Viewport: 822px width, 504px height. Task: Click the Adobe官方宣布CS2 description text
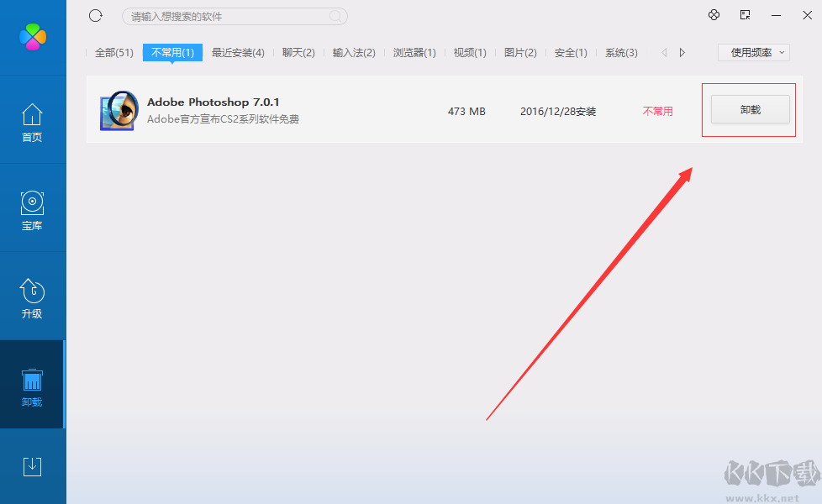tap(223, 119)
